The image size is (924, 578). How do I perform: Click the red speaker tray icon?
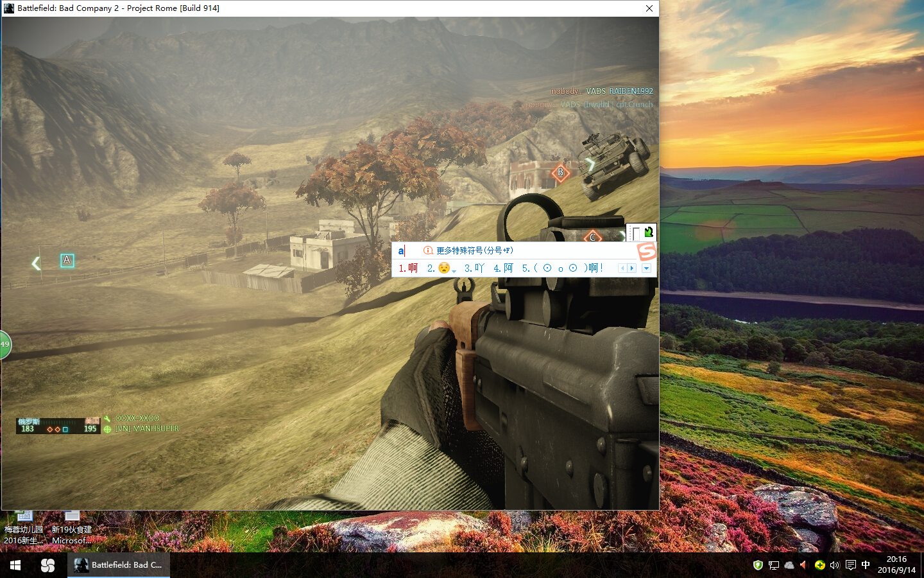tap(804, 565)
